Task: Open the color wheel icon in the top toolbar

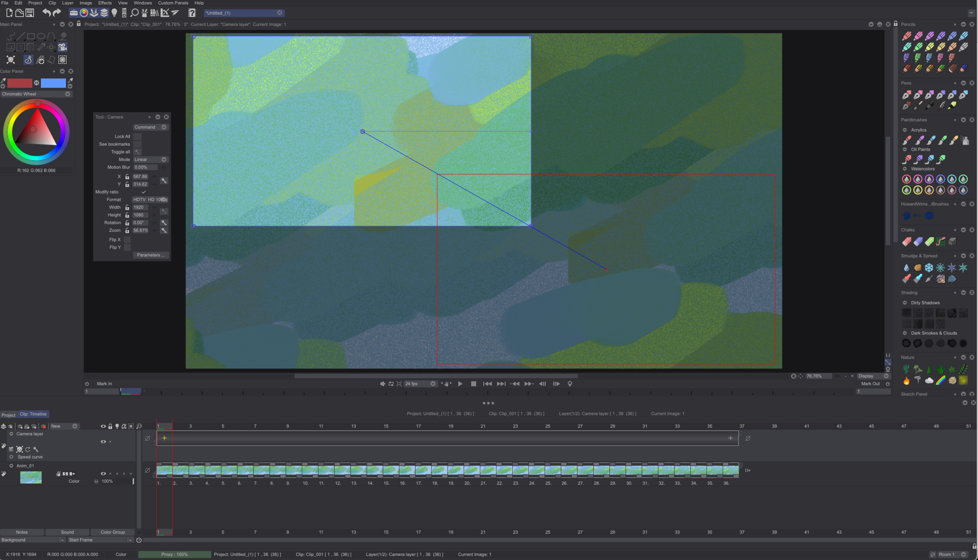Action: point(84,13)
